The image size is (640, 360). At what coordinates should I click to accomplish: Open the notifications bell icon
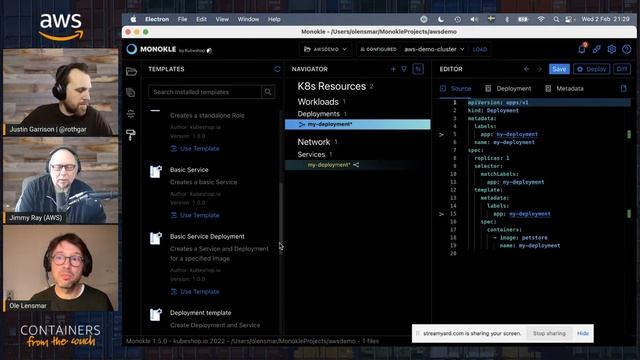pos(582,49)
